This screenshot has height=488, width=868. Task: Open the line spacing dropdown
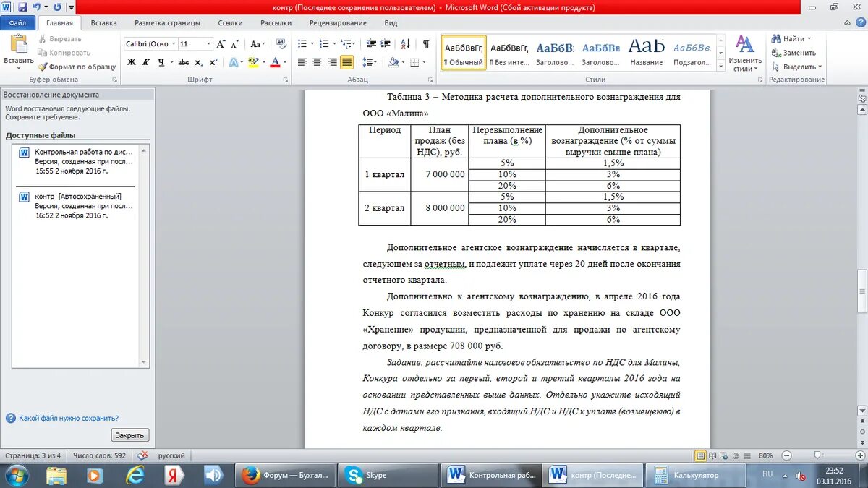pos(369,62)
